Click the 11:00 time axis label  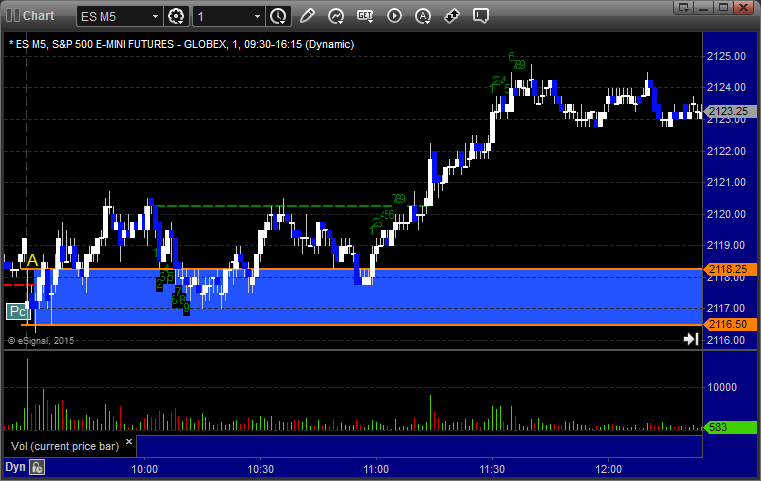pyautogui.click(x=376, y=469)
